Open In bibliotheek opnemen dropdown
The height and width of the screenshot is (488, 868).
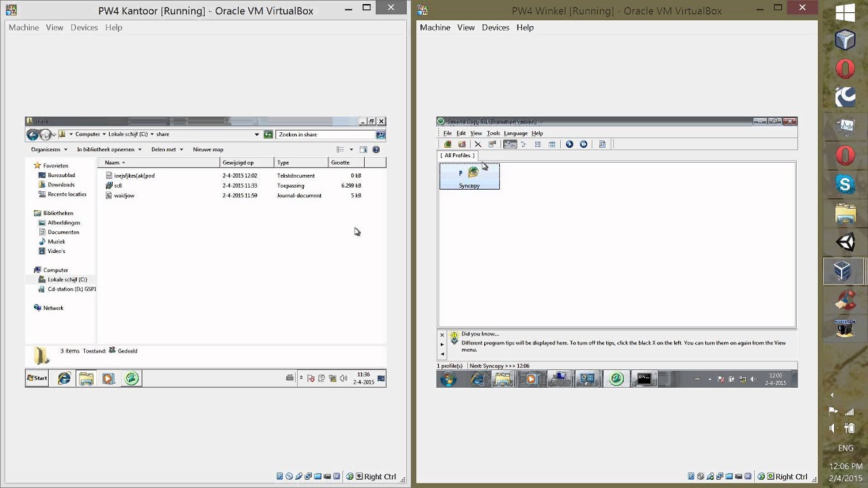coord(109,150)
